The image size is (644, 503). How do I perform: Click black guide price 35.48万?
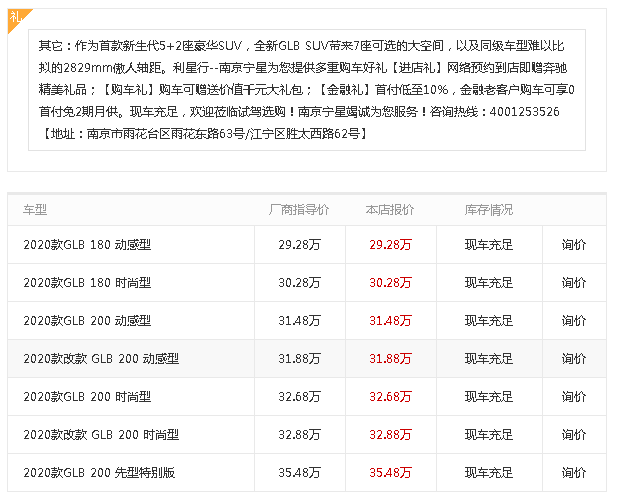point(299,473)
